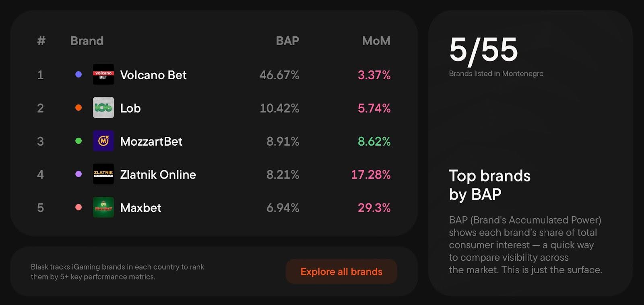Sort by the BAP column header
Screen dimensions: 644x305
pos(287,41)
